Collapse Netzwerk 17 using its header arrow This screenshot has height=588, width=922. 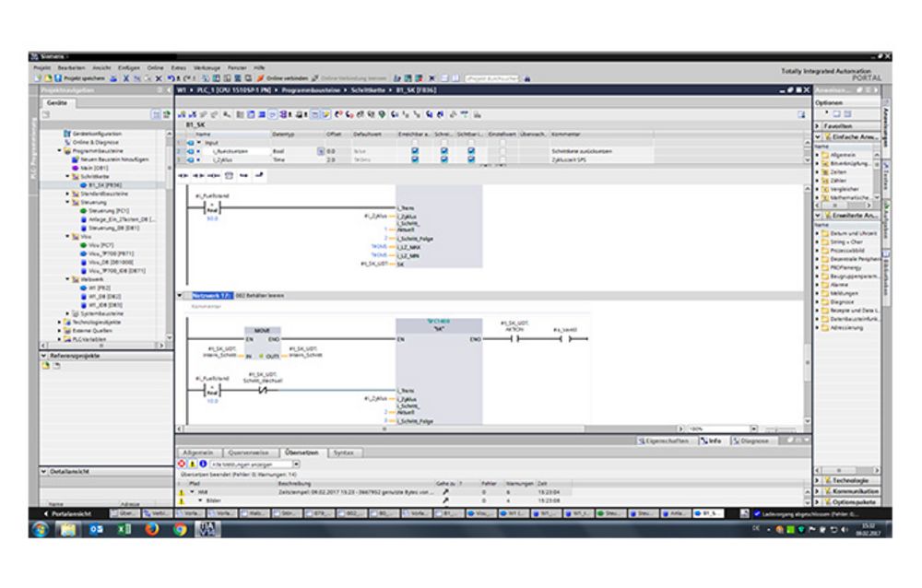180,296
